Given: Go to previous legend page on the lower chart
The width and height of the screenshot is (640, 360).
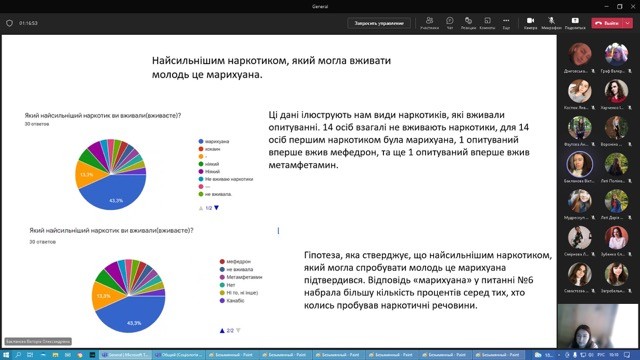Looking at the screenshot, I should 222,331.
